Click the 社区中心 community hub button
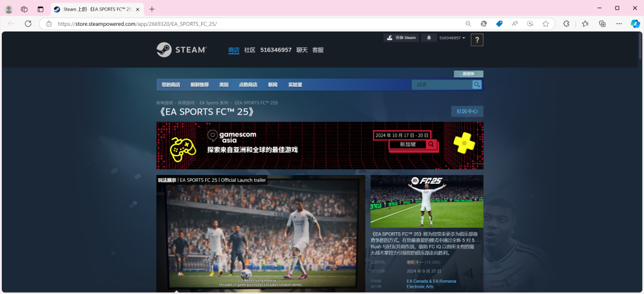 [x=467, y=111]
